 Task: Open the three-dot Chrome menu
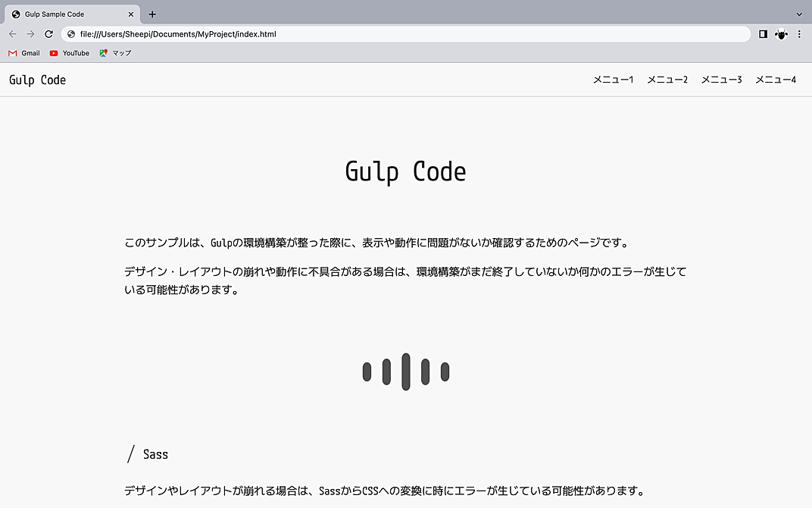tap(799, 34)
